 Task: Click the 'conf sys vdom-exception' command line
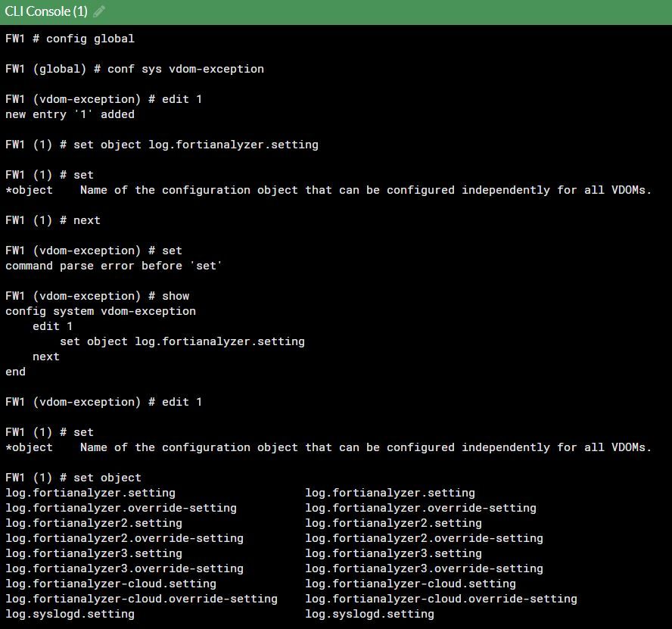pos(134,69)
